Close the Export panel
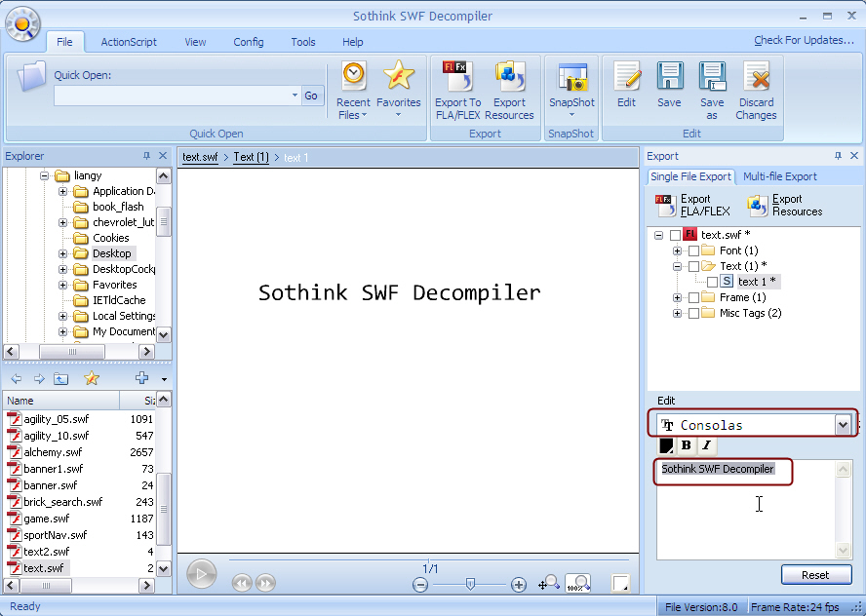Screen dimensions: 866x616 click(x=854, y=156)
